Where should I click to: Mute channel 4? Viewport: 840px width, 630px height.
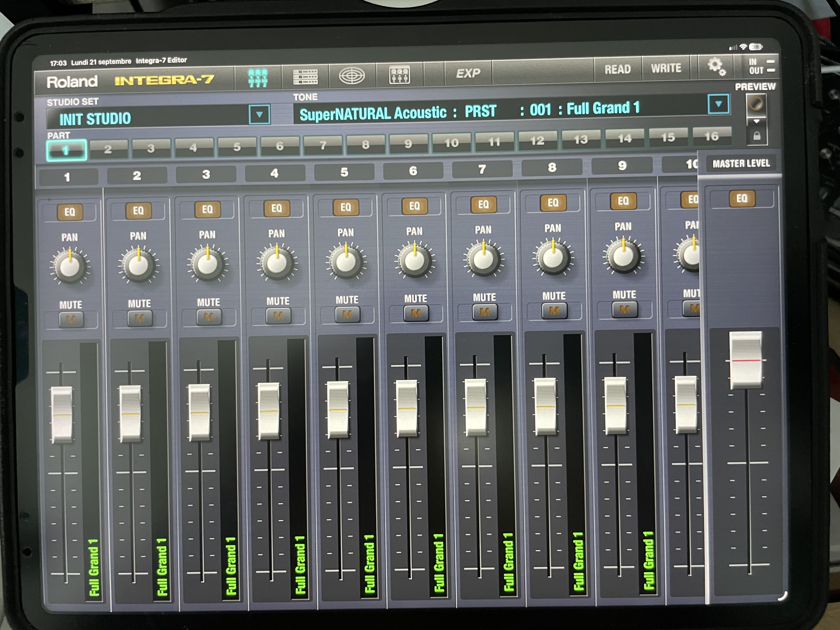pos(278,316)
